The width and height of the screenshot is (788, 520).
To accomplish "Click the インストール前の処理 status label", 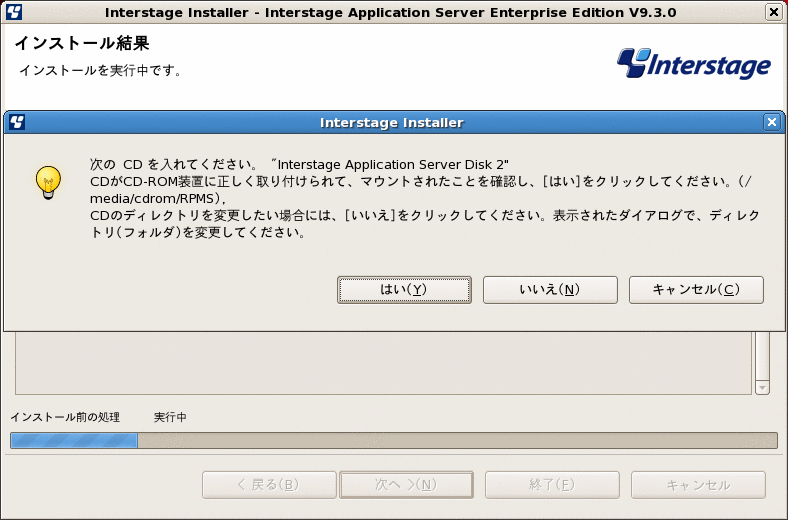I will pyautogui.click(x=65, y=417).
